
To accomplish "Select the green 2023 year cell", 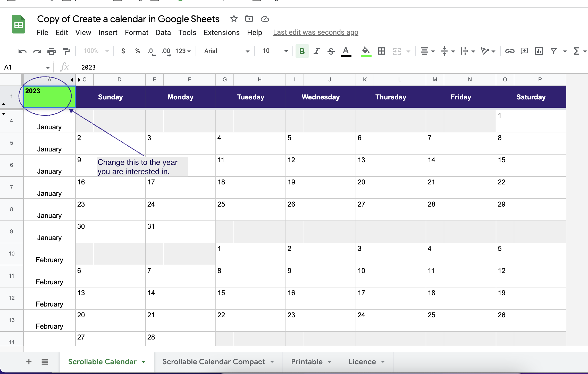I will (49, 97).
